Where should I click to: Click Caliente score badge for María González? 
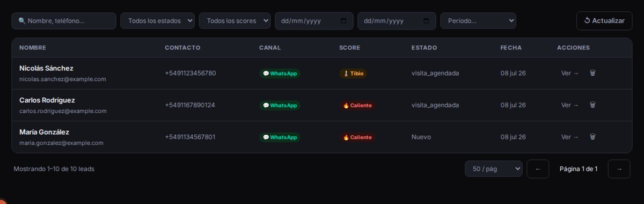(357, 137)
